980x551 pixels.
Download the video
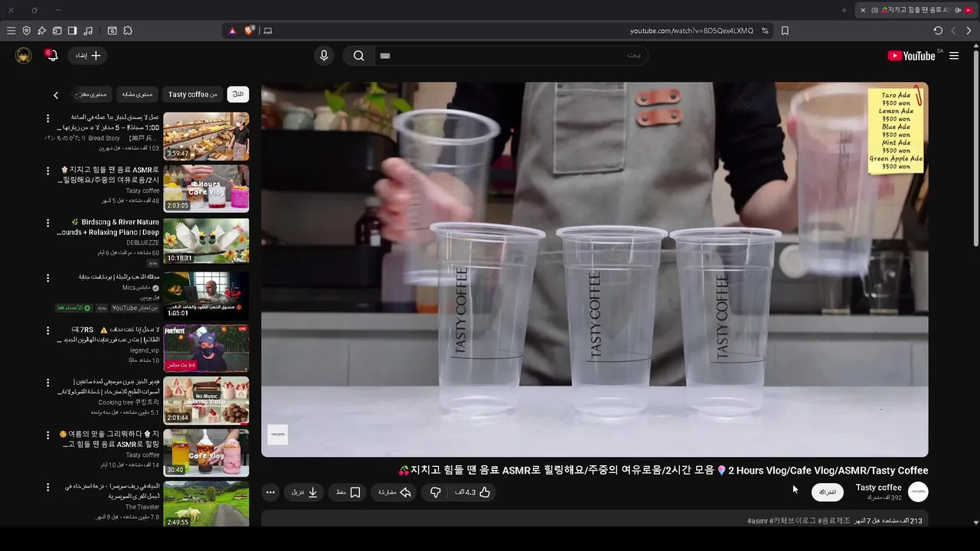click(x=304, y=492)
